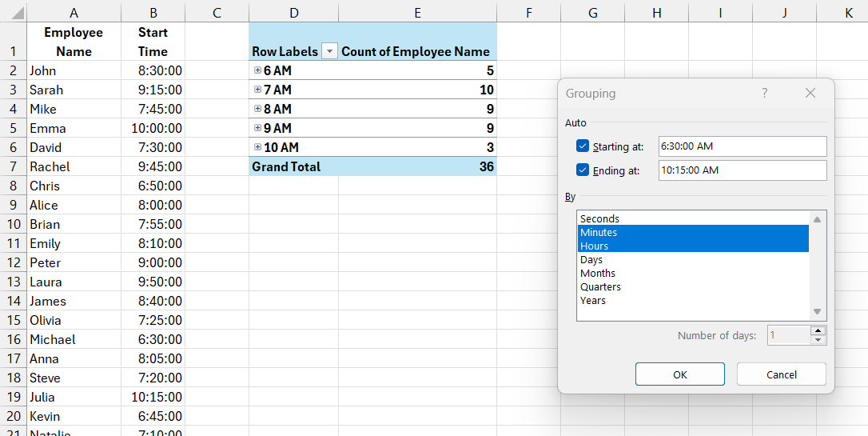The image size is (868, 436).
Task: Expand the 7 AM pivot group
Action: pos(257,89)
